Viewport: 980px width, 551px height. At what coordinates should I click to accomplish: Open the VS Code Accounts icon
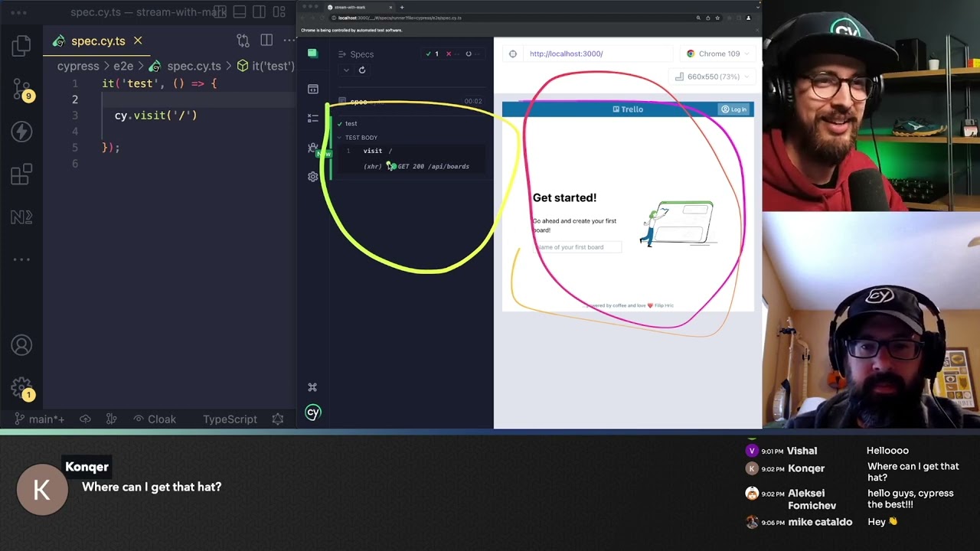tap(21, 345)
